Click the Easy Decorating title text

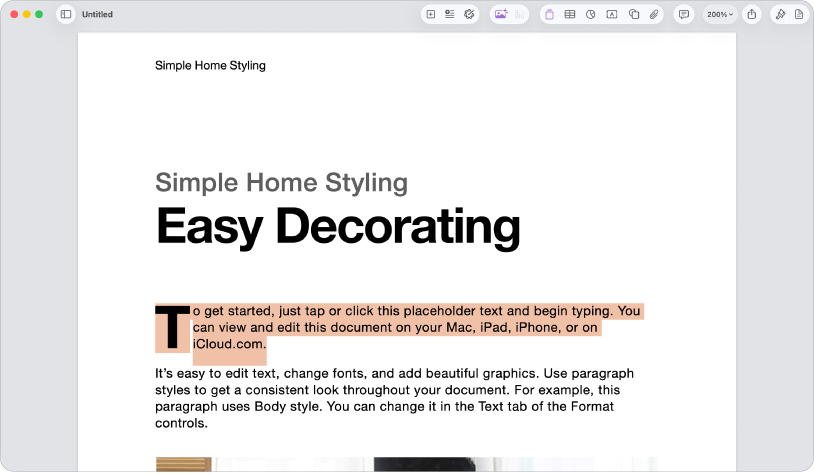point(337,225)
